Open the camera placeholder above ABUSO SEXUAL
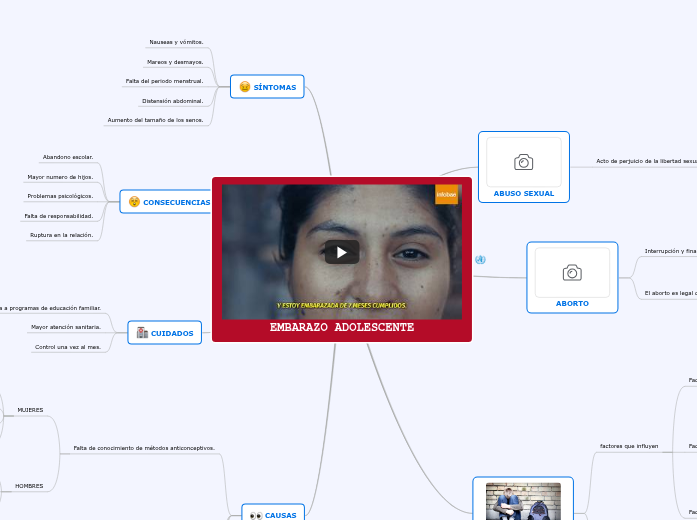The width and height of the screenshot is (697, 520). 523,162
